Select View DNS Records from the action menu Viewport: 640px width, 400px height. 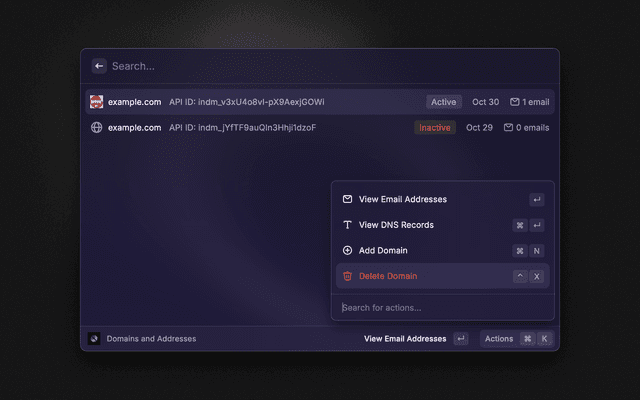pos(396,225)
